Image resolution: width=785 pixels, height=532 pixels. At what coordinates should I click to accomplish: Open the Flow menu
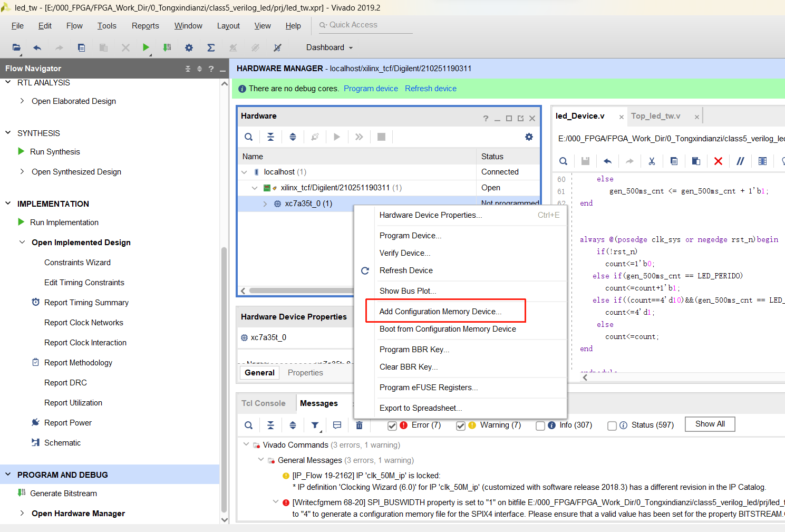click(74, 26)
